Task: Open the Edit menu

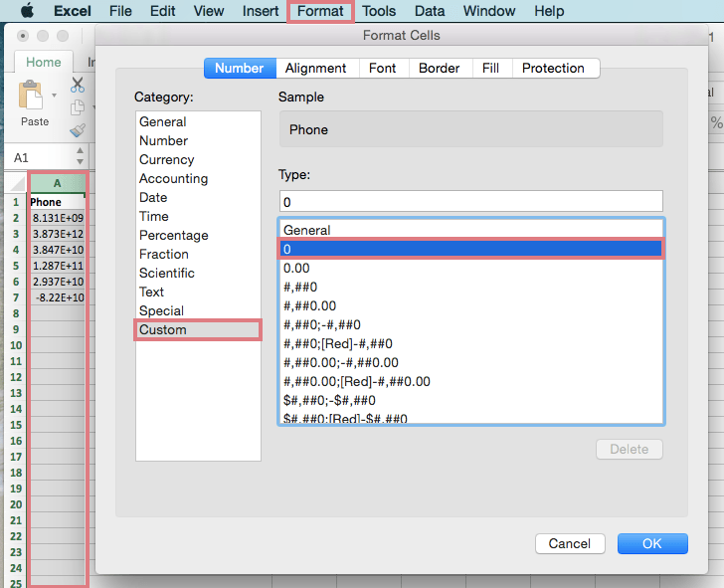Action: click(162, 11)
